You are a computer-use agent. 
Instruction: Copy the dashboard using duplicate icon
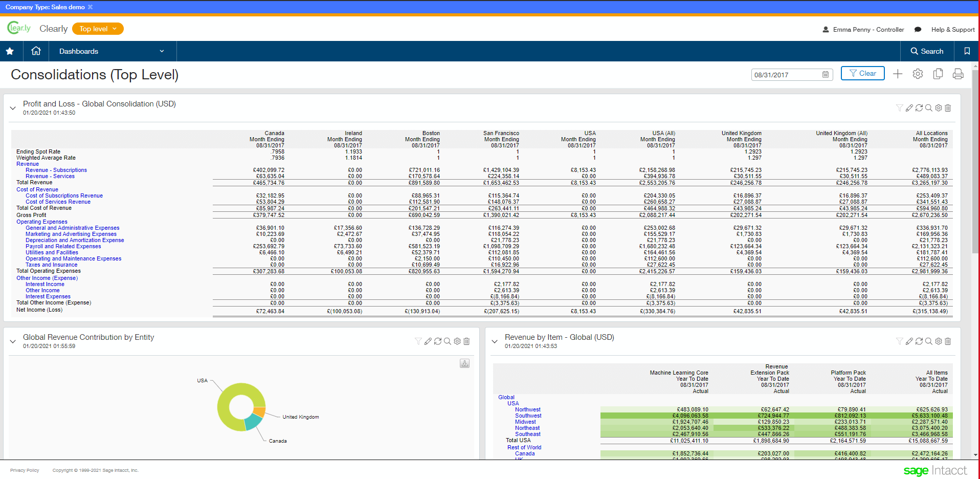tap(938, 74)
